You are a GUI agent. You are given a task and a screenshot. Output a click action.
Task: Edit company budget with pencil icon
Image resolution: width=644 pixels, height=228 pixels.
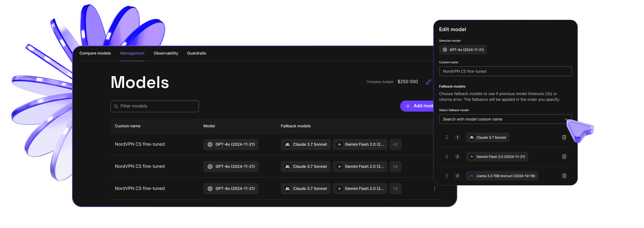(x=428, y=82)
